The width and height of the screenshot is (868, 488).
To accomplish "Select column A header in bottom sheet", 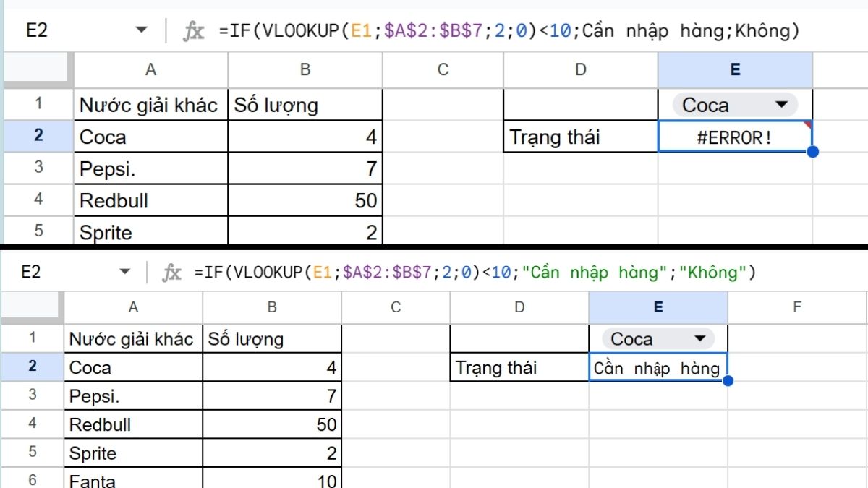I will point(133,307).
